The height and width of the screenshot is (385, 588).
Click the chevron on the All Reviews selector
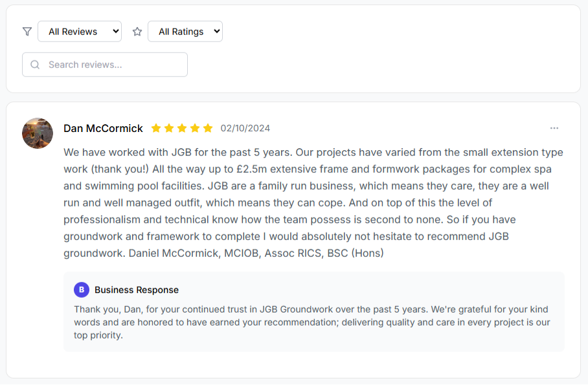(x=114, y=31)
